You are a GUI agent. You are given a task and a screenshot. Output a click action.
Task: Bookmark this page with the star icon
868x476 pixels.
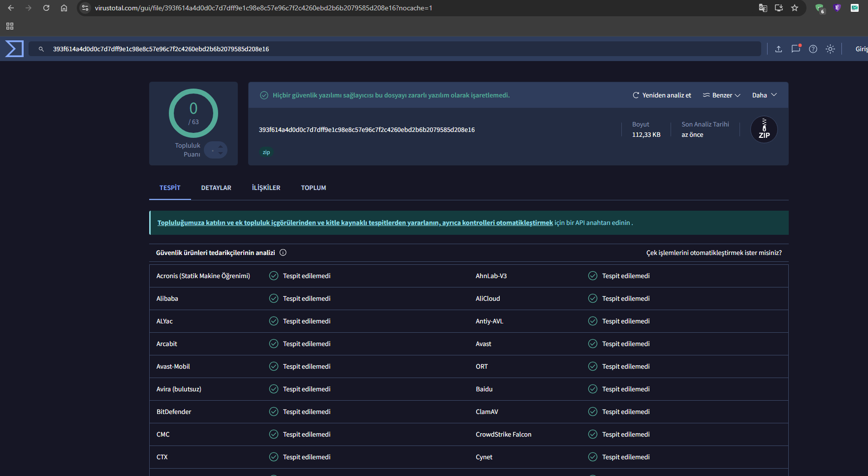[795, 8]
